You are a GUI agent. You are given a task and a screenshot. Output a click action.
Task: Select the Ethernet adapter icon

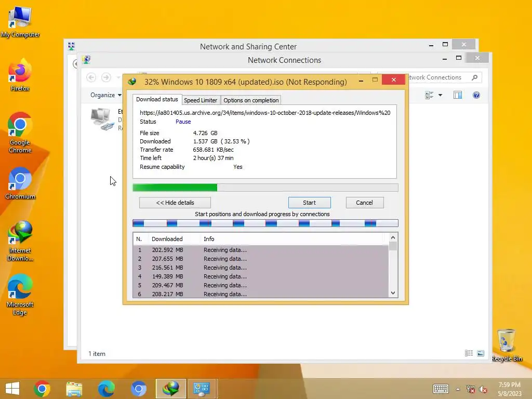102,119
